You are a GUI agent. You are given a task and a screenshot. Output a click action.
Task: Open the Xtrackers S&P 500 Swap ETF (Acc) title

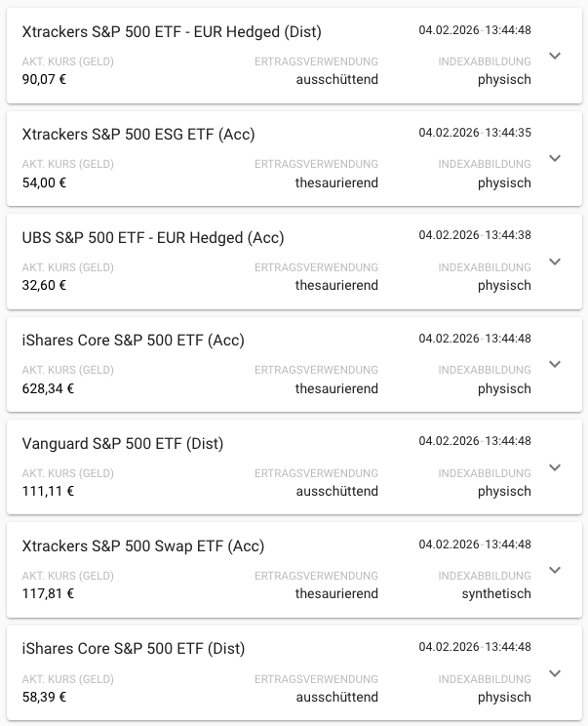coord(143,546)
